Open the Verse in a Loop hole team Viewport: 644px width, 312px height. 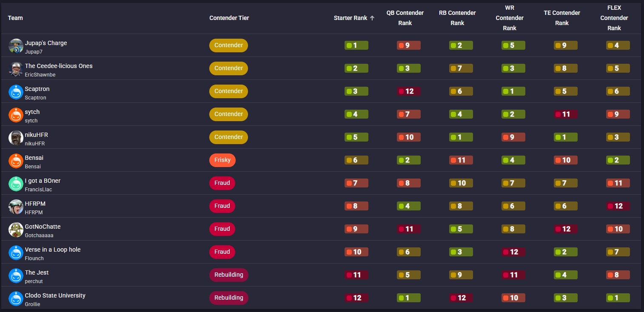click(x=53, y=250)
